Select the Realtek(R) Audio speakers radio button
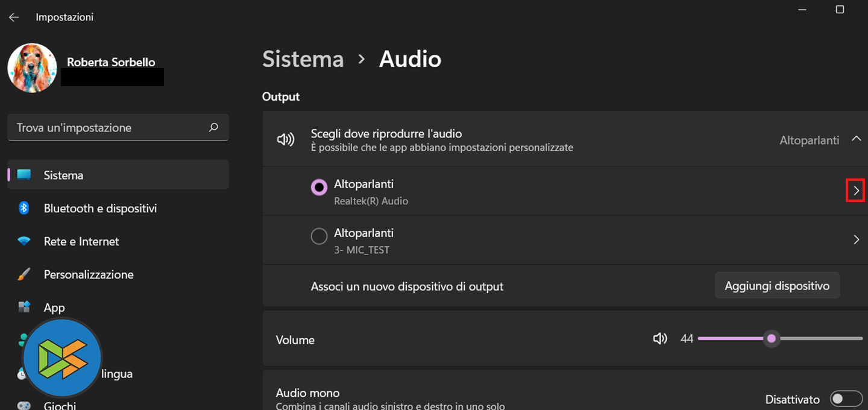868x410 pixels. point(319,188)
